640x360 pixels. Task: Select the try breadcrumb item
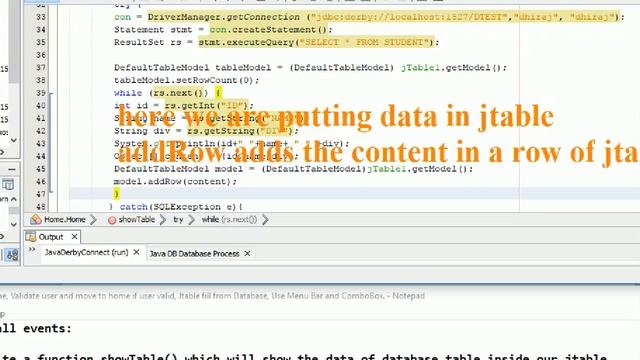[178, 220]
